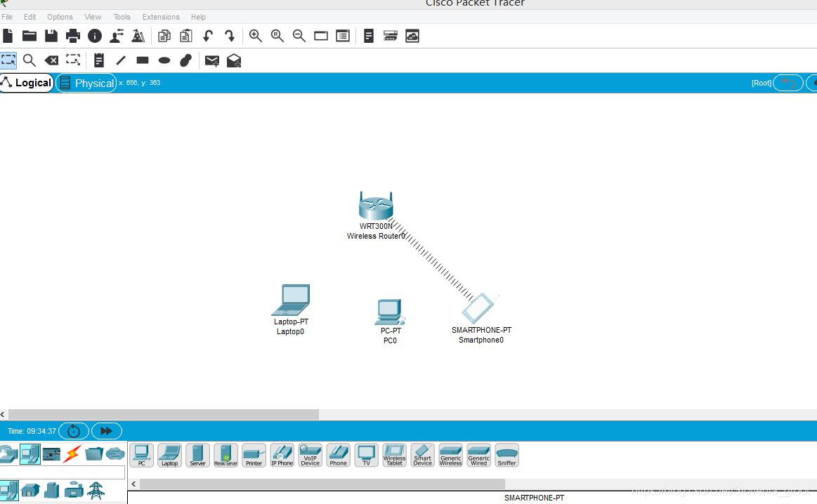The width and height of the screenshot is (817, 504).
Task: Add a Laptop from the device palette
Action: pyautogui.click(x=169, y=455)
